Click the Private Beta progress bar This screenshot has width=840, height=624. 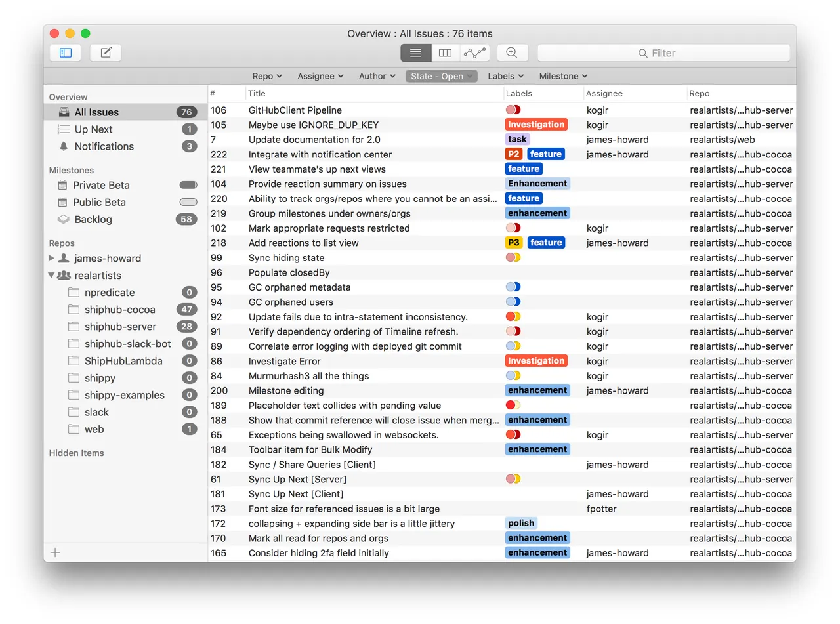(188, 185)
